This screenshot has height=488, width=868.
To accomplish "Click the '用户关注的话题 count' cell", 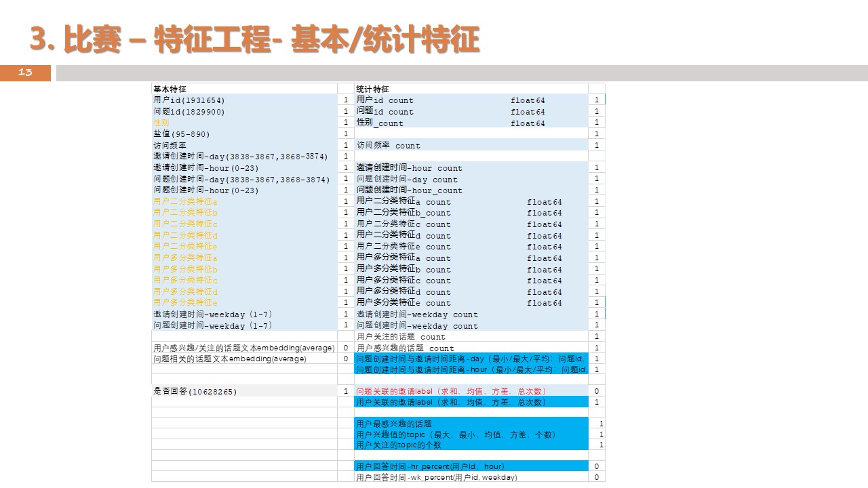I will pos(471,336).
